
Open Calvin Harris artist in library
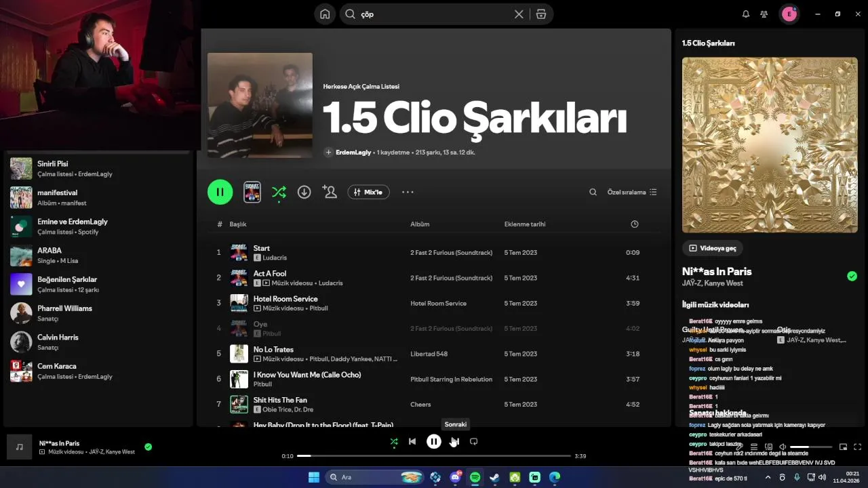click(98, 342)
